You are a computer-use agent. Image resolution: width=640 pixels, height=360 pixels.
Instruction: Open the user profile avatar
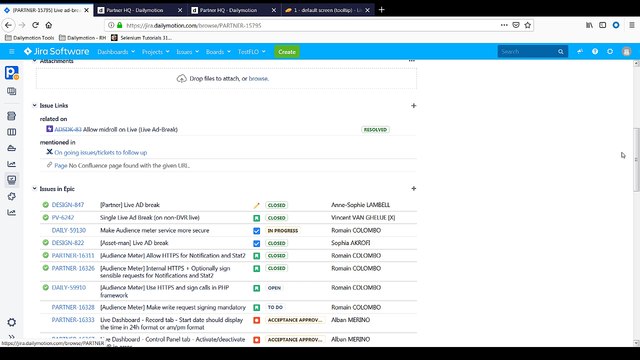(x=627, y=51)
